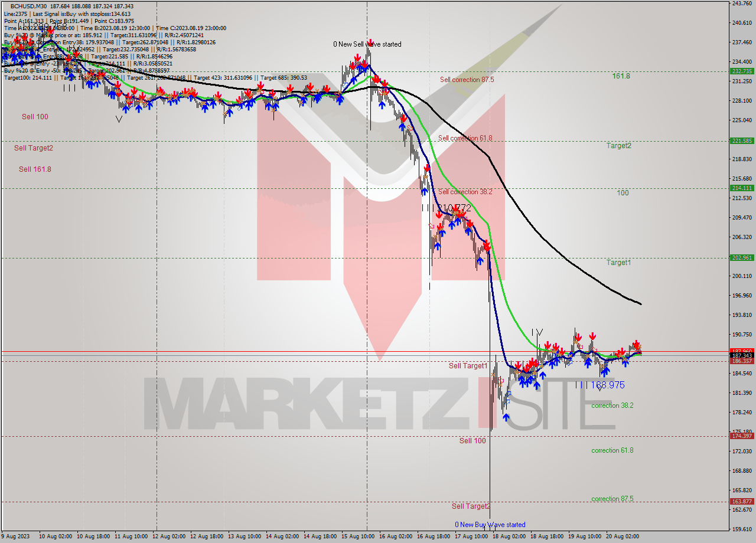
Task: Click the 'Sell correction 87.5' label
Action: click(467, 80)
